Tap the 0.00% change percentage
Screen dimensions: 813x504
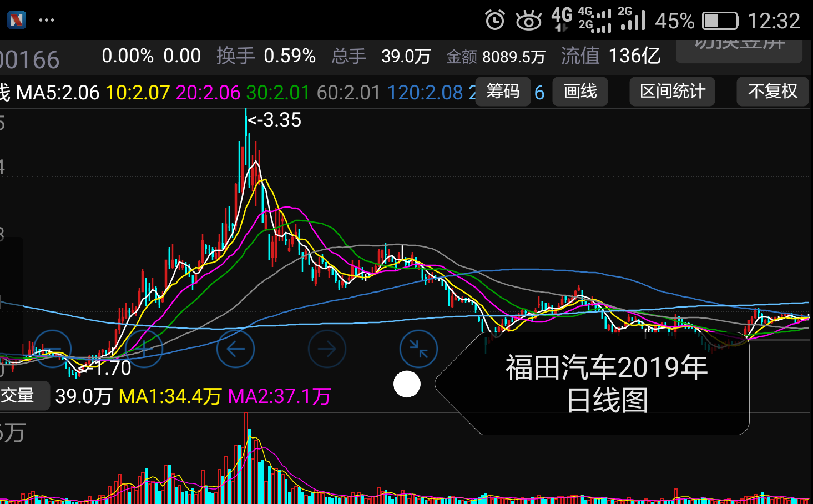tap(128, 56)
